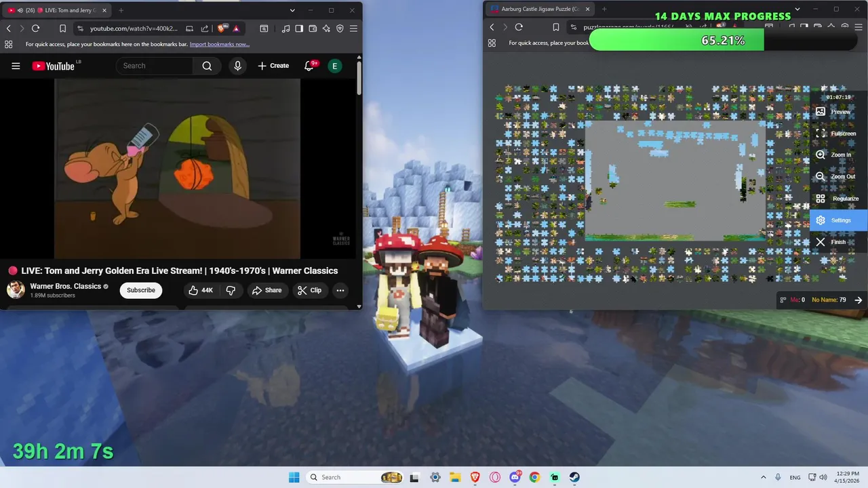The width and height of the screenshot is (868, 488).
Task: Reload the YouTube page
Action: pos(35,28)
